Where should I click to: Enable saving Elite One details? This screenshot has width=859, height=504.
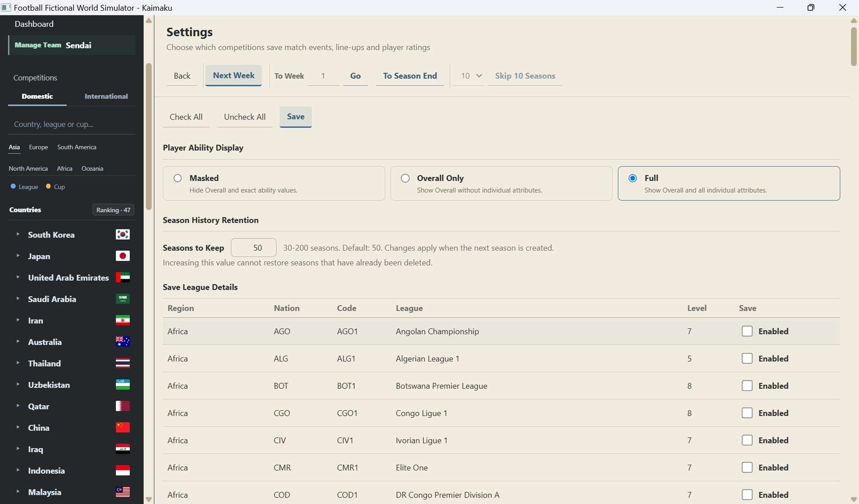(747, 468)
